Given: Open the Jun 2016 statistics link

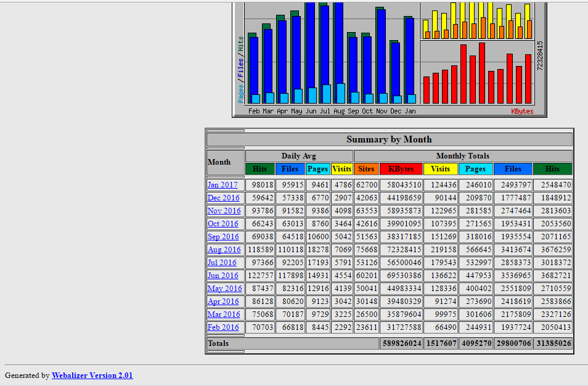Looking at the screenshot, I should (223, 276).
